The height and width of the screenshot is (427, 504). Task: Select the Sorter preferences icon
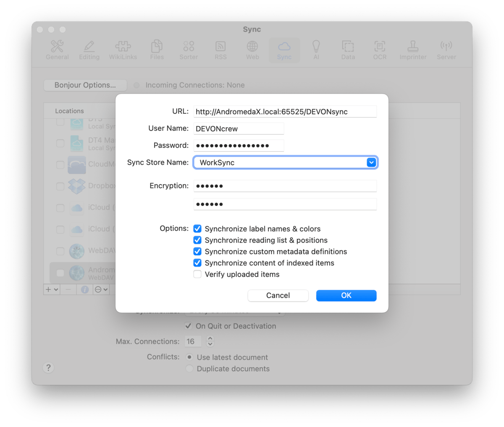(189, 50)
